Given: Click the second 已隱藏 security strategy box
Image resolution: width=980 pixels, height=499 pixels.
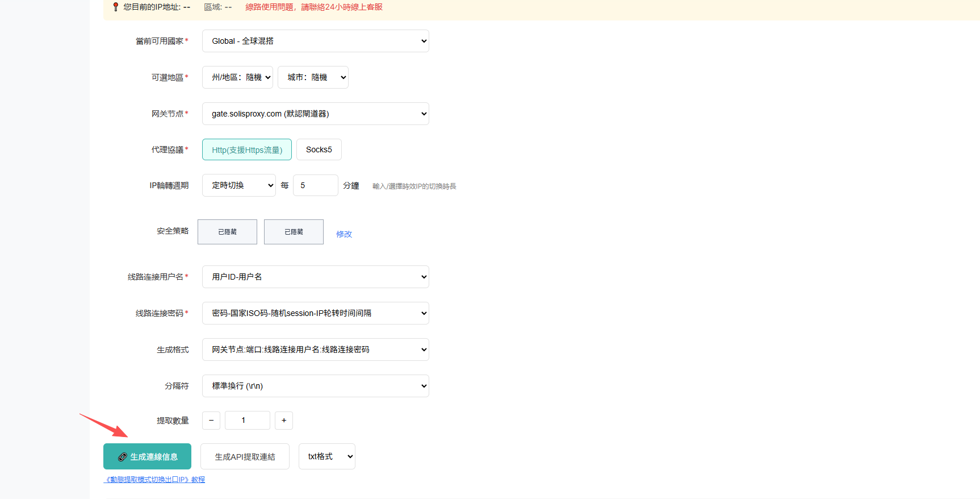Looking at the screenshot, I should pyautogui.click(x=294, y=232).
